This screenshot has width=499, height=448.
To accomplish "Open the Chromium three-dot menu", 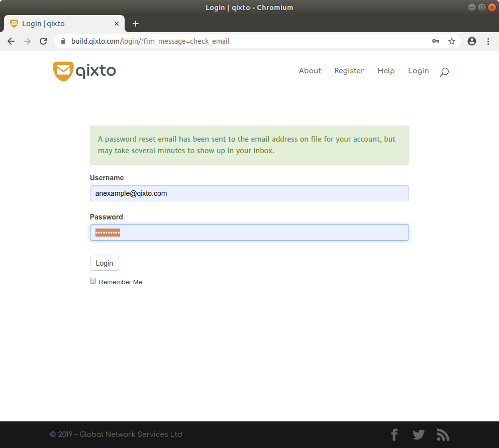I will [488, 41].
